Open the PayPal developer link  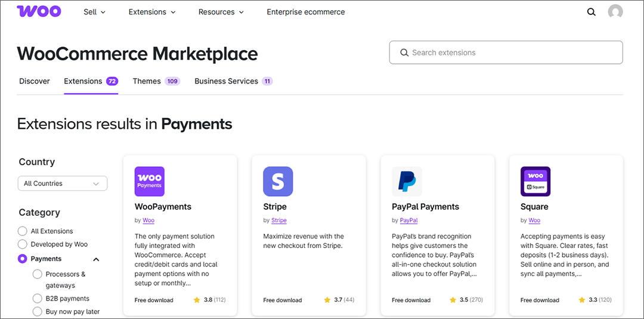click(408, 221)
